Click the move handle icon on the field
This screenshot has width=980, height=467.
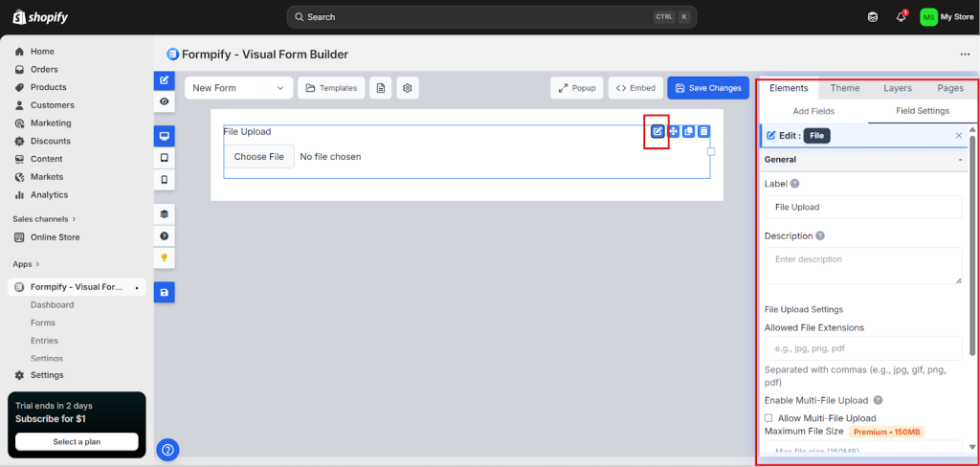[674, 131]
